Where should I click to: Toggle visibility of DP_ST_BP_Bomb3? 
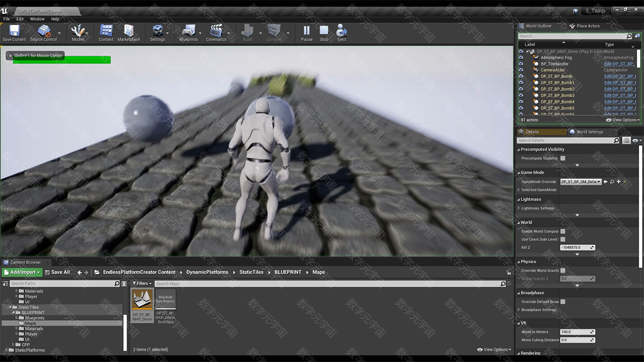[521, 95]
